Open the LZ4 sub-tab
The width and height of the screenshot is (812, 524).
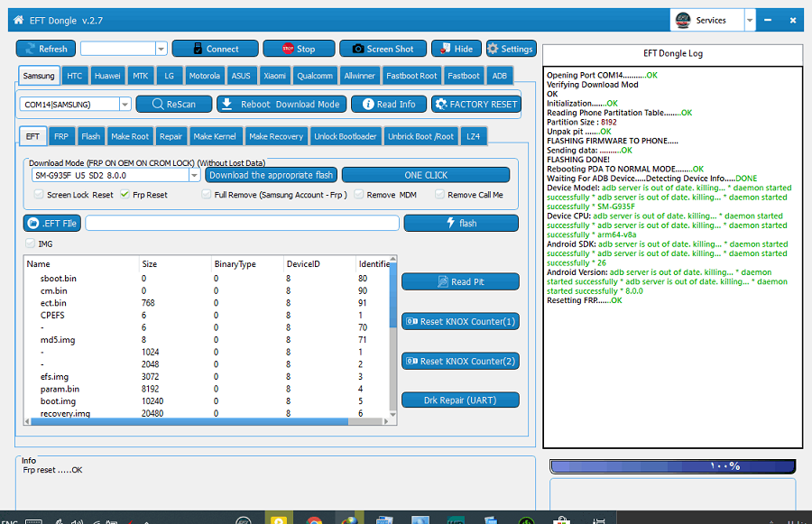coord(473,136)
